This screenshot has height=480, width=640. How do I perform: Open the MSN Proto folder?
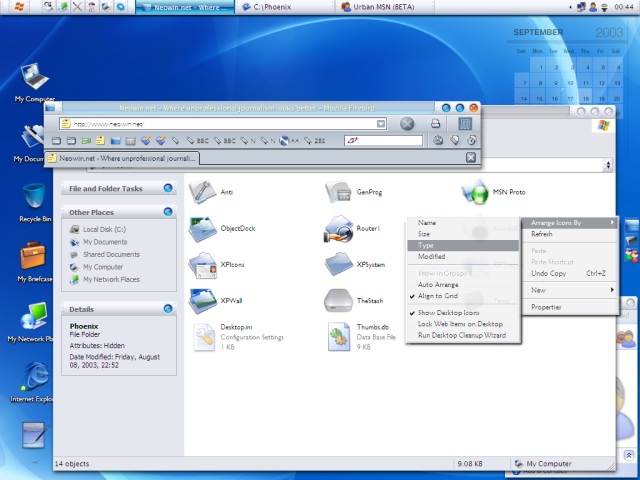point(475,191)
